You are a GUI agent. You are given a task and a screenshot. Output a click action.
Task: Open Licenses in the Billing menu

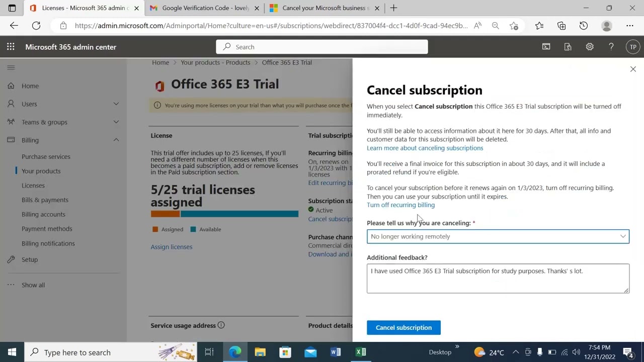[x=33, y=186]
